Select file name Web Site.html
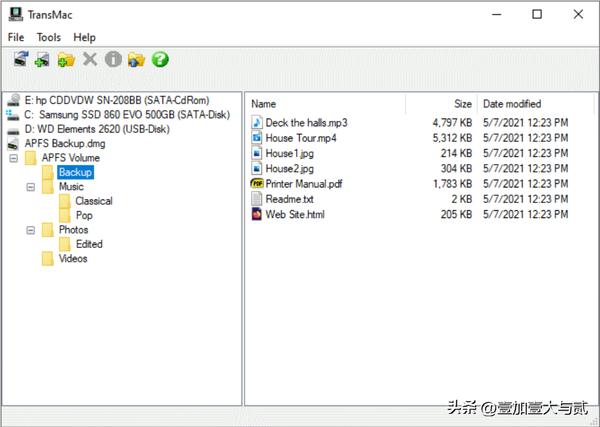The image size is (600, 427). 295,214
